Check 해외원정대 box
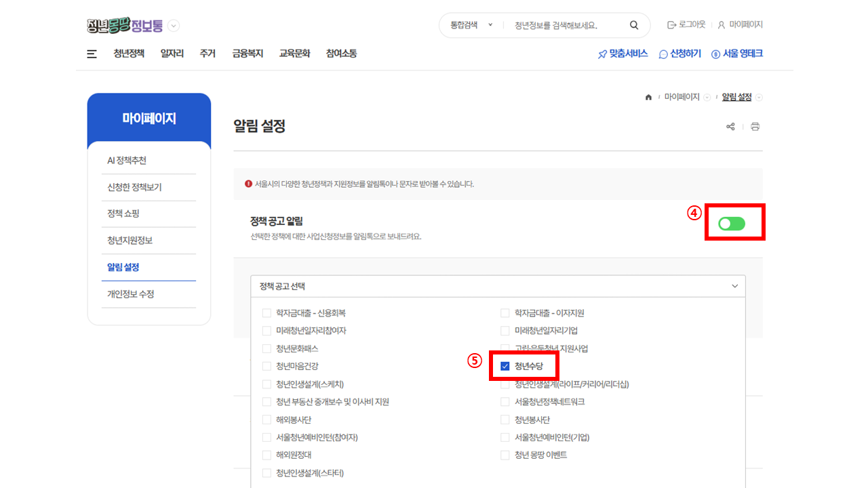The height and width of the screenshot is (488, 868). click(x=267, y=455)
